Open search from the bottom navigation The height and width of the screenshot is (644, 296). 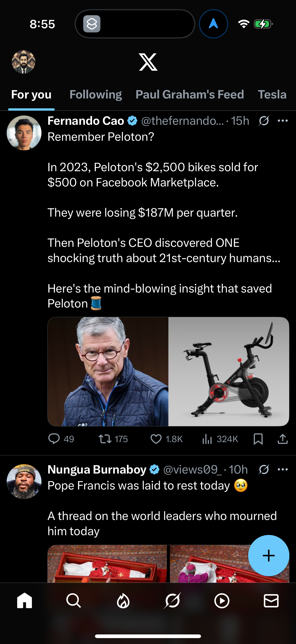pos(74,601)
